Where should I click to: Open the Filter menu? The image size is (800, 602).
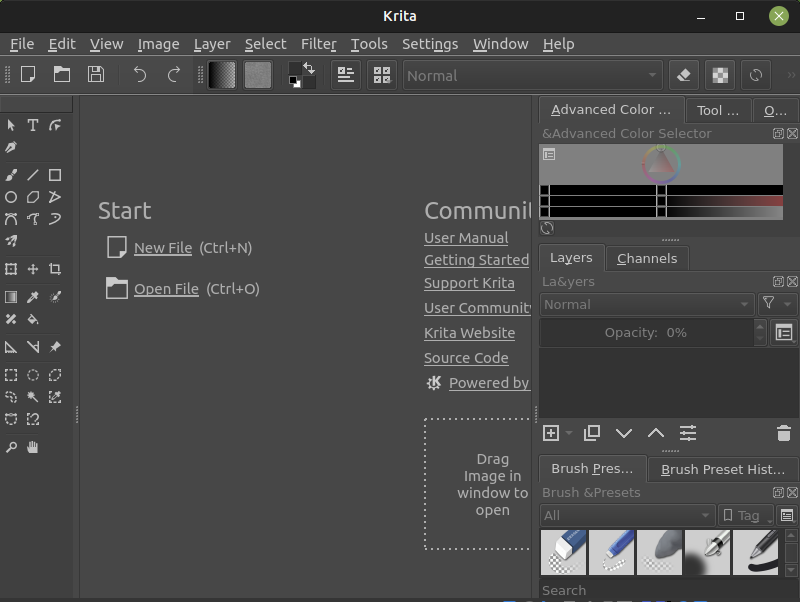tap(318, 44)
